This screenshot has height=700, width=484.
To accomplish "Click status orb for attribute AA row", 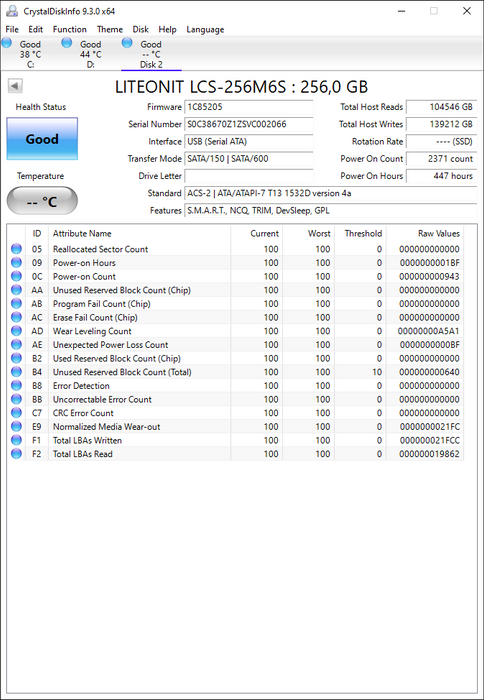I will 17,290.
